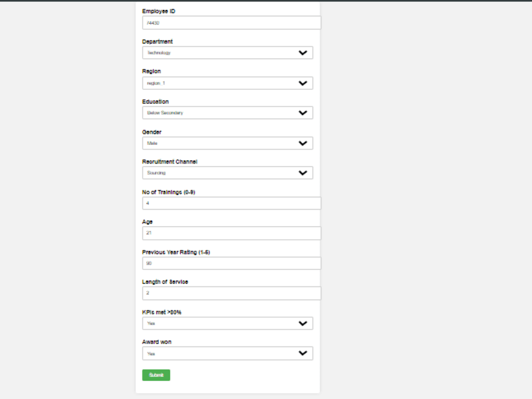The width and height of the screenshot is (532, 399).
Task: Click the chevron arrow beside KPIs met
Action: (x=303, y=323)
